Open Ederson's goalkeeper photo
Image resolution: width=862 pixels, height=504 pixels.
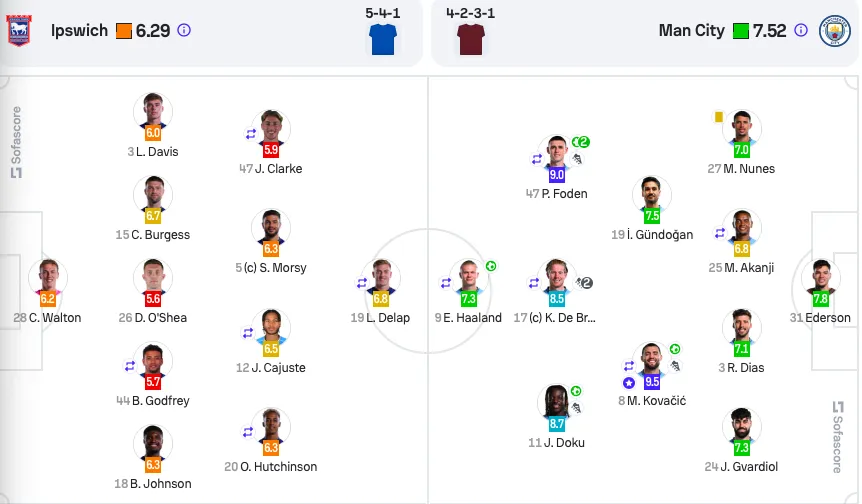tap(820, 276)
